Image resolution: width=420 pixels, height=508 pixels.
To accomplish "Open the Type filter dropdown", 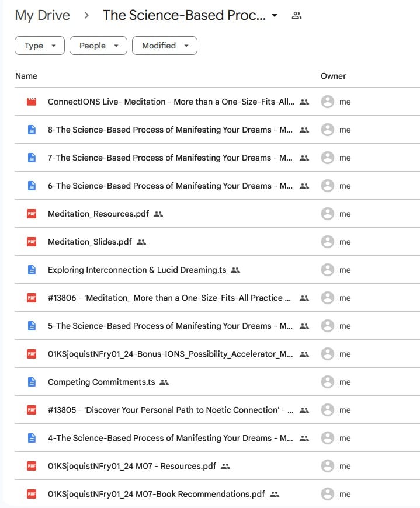I will pos(40,46).
